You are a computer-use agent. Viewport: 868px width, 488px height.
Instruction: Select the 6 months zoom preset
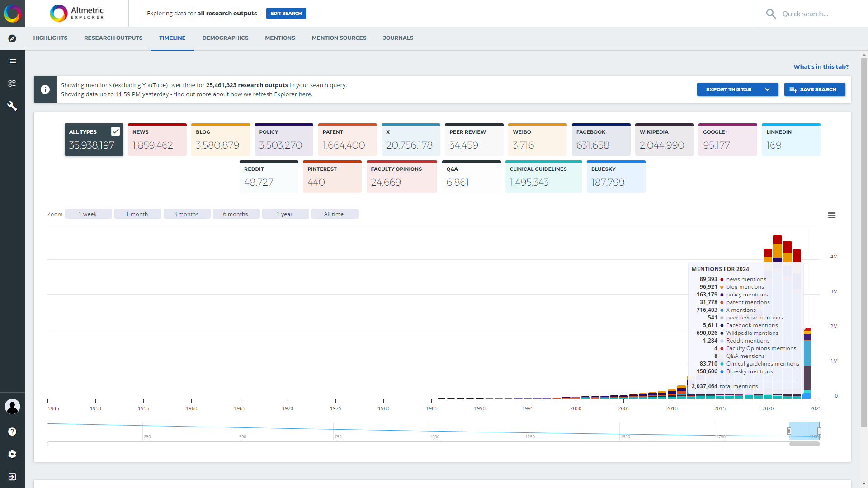point(236,214)
